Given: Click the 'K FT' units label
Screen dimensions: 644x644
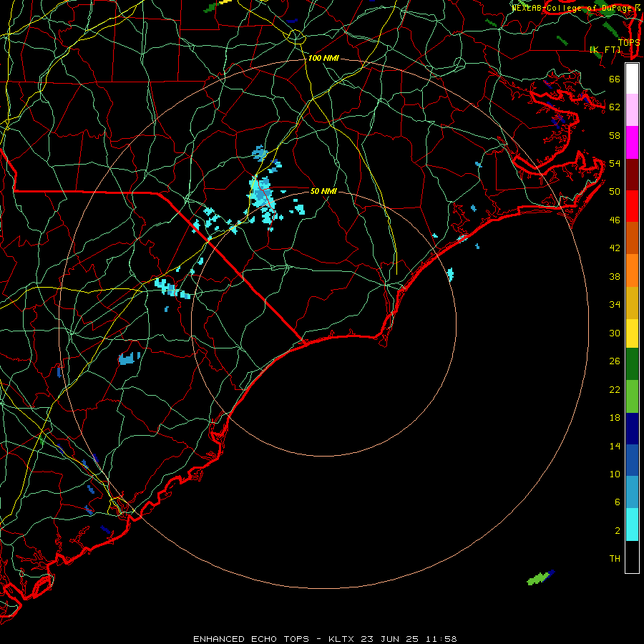Looking at the screenshot, I should [x=605, y=49].
